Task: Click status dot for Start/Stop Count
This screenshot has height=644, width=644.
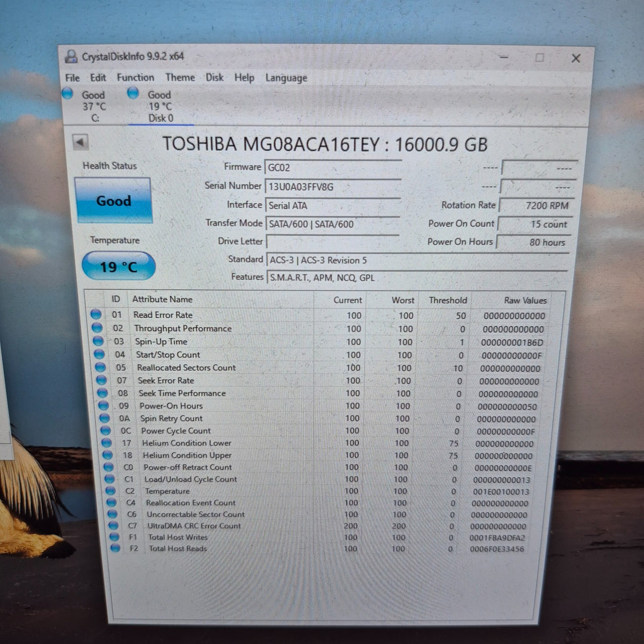Action: pos(99,354)
